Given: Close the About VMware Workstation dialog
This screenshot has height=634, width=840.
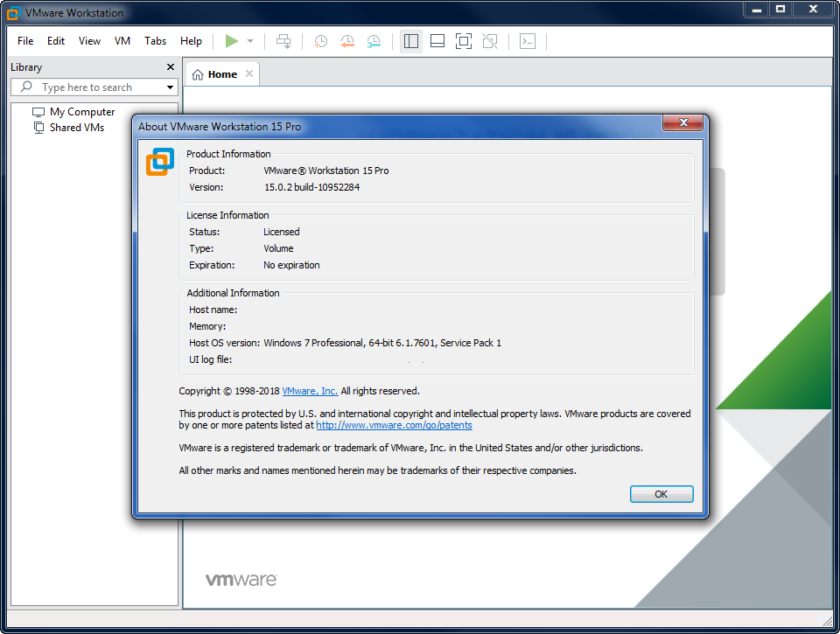Looking at the screenshot, I should (x=682, y=122).
